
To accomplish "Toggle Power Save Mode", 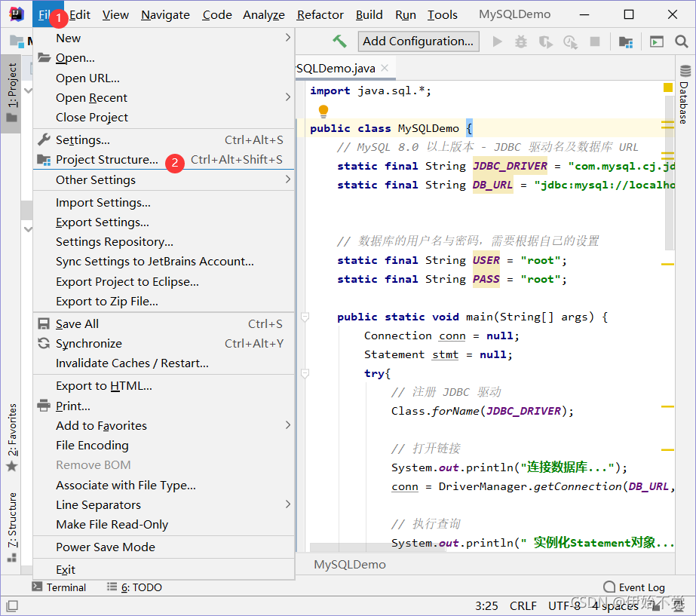I will (164, 547).
